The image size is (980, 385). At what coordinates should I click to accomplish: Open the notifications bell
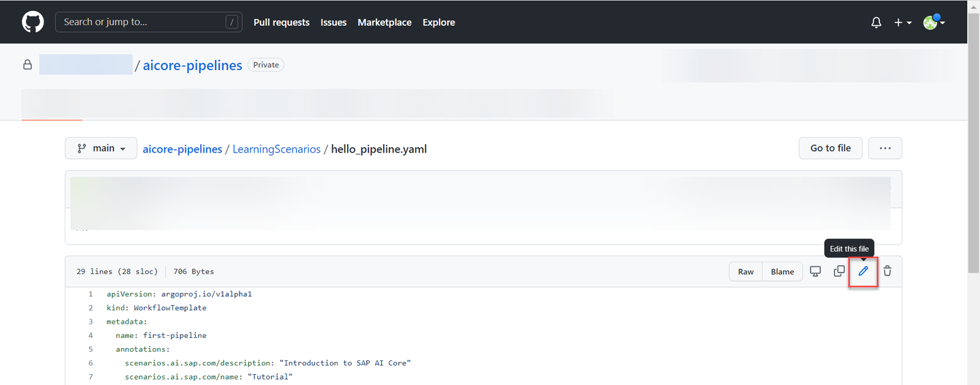click(877, 22)
